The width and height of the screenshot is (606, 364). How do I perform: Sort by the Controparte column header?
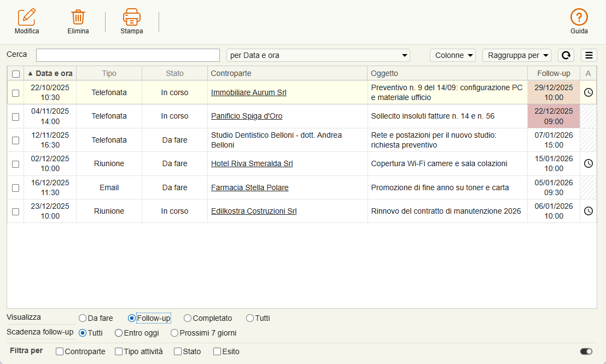(x=288, y=73)
